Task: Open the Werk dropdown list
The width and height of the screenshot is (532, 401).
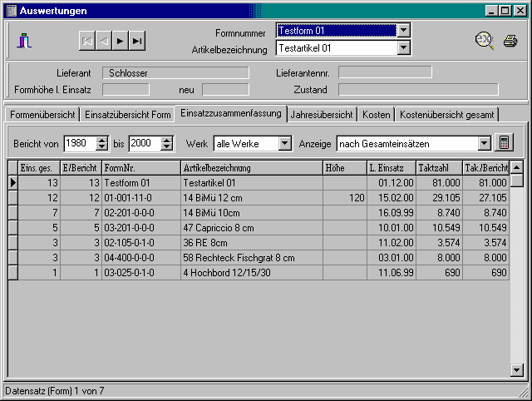Action: [285, 143]
